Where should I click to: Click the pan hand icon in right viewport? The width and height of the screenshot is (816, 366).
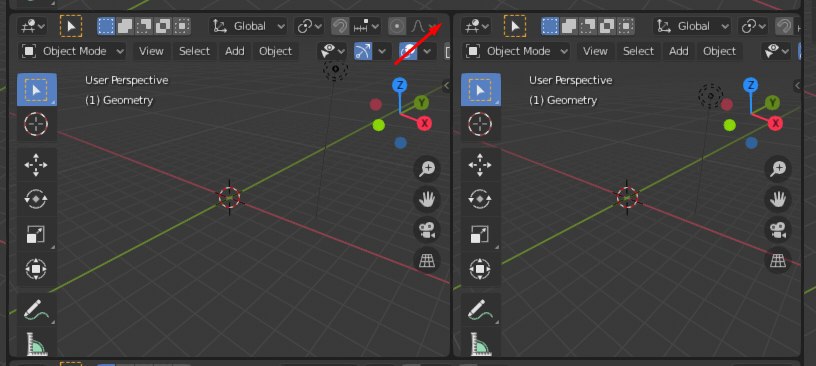(x=777, y=199)
